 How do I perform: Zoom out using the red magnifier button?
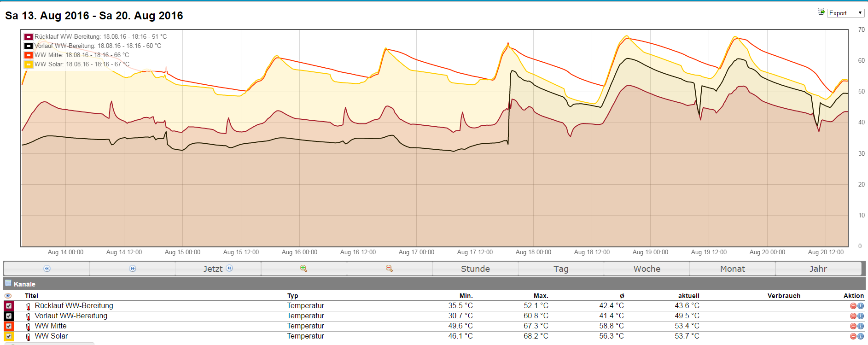click(390, 269)
